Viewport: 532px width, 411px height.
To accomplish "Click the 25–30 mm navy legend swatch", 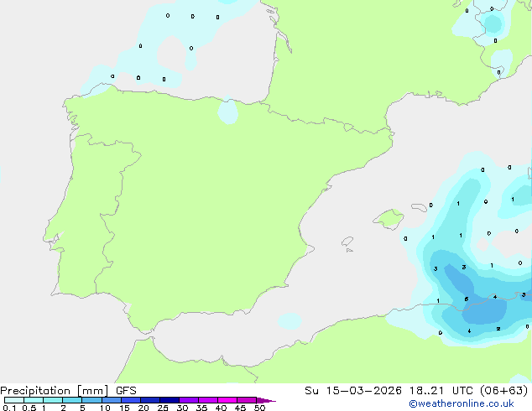I will point(169,400).
